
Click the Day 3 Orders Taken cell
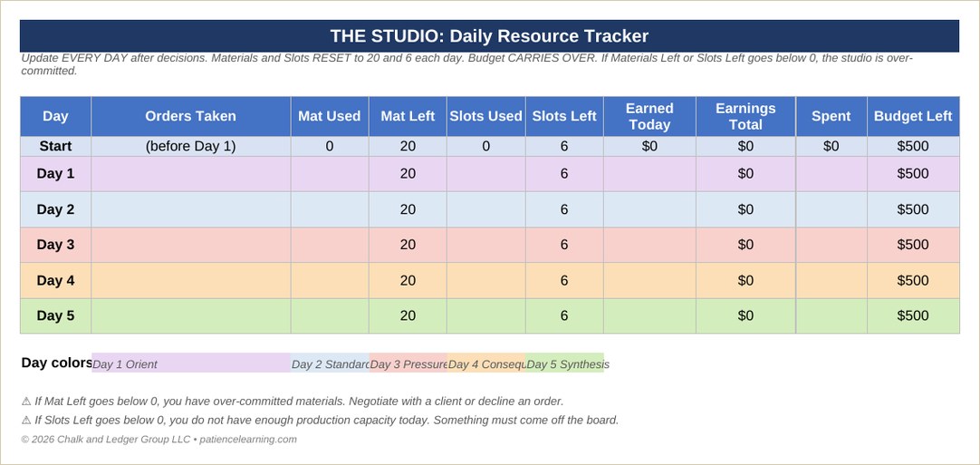pos(190,245)
